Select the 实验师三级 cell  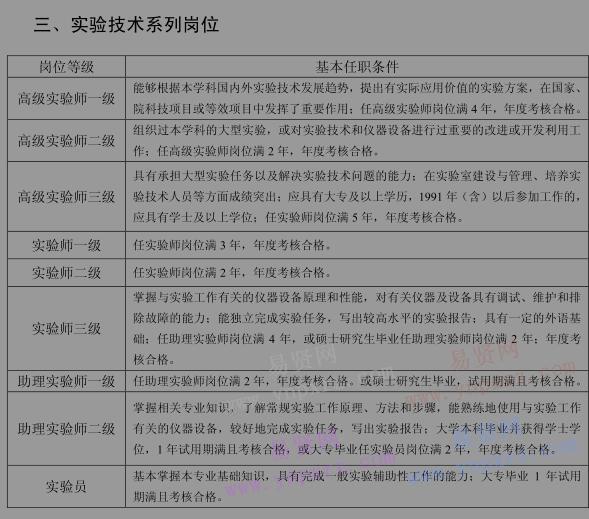[66, 329]
